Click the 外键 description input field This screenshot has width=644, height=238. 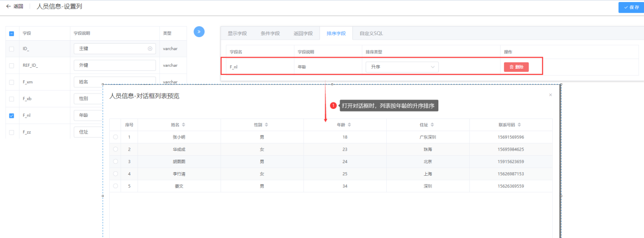point(114,65)
